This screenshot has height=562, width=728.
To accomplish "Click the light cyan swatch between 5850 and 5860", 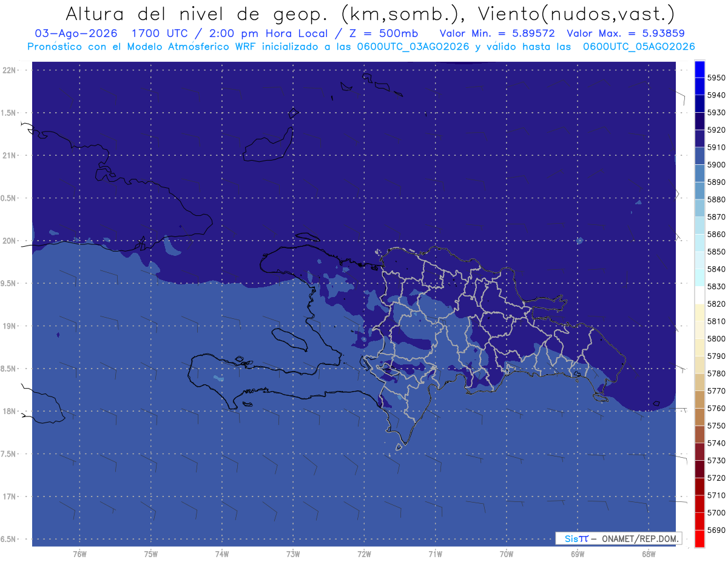I will click(x=699, y=243).
